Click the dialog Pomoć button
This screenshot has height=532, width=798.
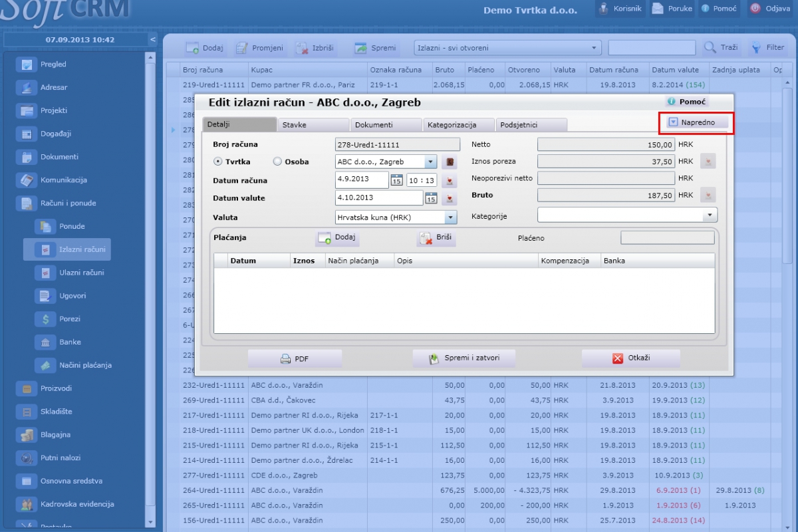686,102
